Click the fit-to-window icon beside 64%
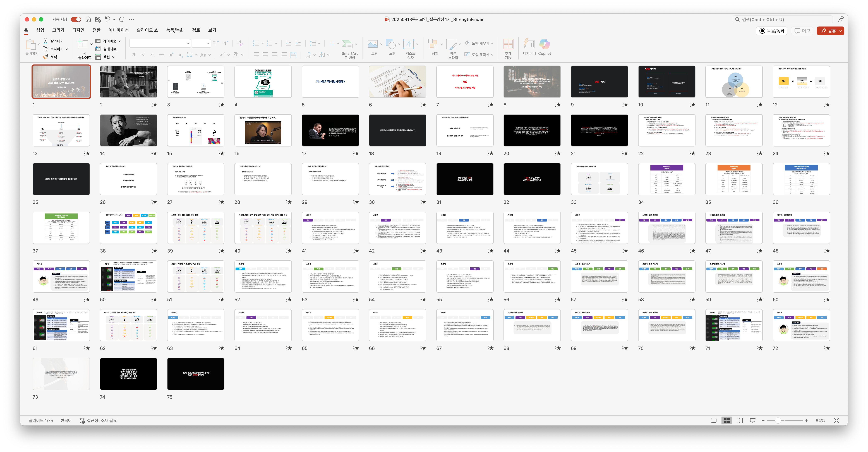The width and height of the screenshot is (868, 452). click(836, 420)
